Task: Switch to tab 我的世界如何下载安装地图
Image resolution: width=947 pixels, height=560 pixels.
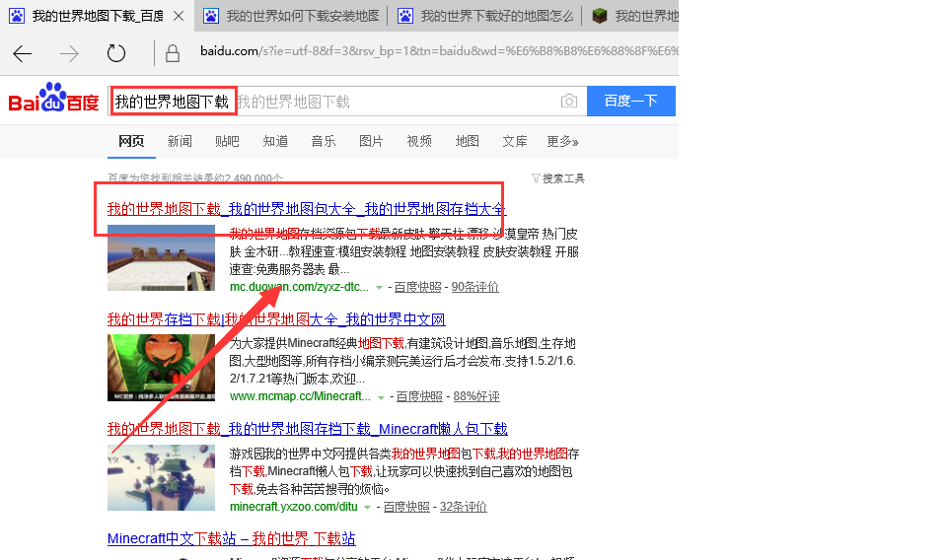Action: click(291, 16)
